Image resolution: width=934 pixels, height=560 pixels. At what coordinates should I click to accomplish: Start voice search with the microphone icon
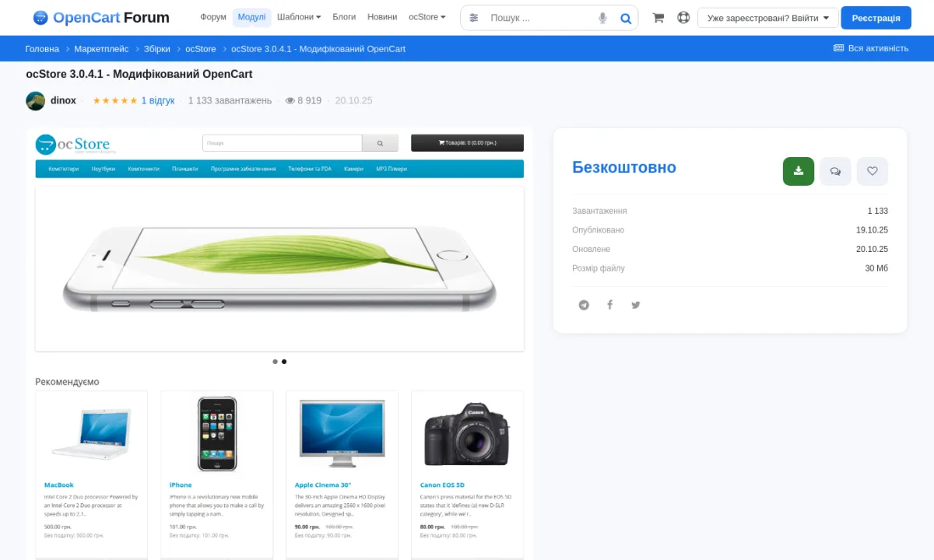point(602,18)
